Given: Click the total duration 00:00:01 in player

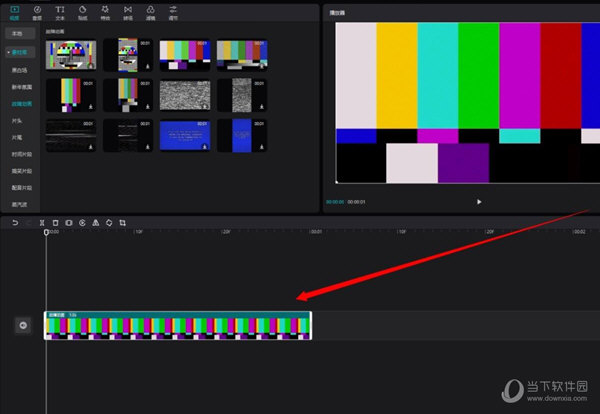Looking at the screenshot, I should point(356,202).
